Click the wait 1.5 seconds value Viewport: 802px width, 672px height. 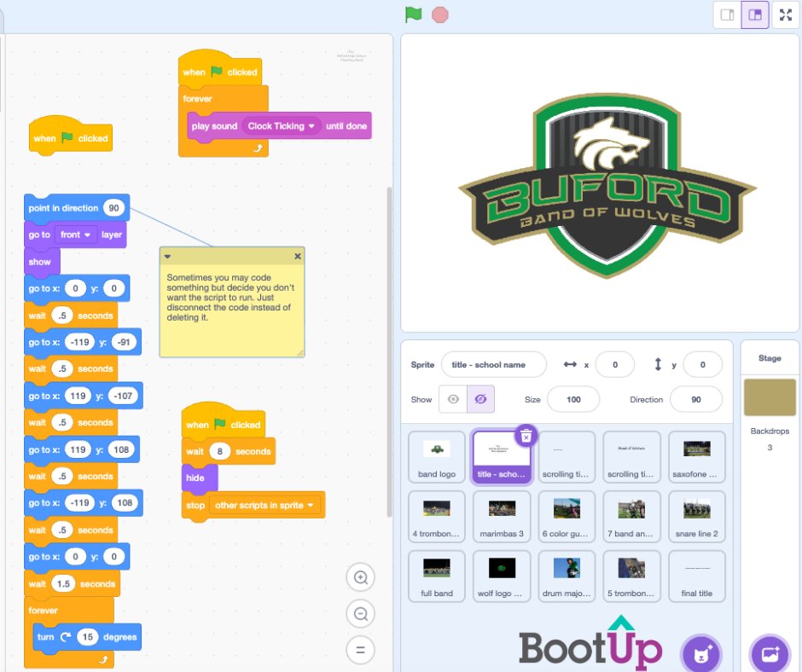[x=63, y=583]
